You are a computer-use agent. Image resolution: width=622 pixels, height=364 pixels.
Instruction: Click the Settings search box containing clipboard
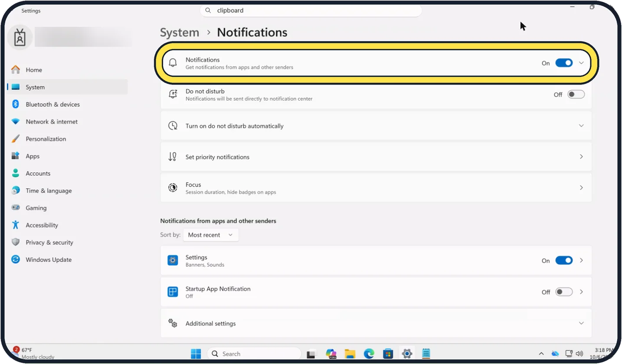click(x=311, y=10)
